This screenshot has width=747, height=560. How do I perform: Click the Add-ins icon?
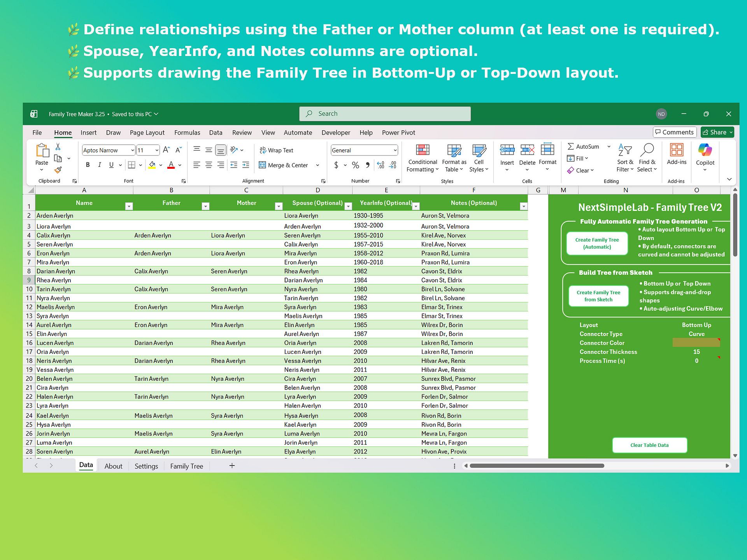(x=677, y=150)
